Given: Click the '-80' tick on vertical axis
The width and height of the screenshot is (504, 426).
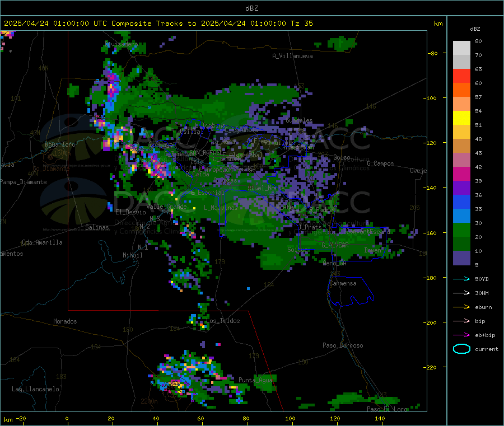Looking at the screenshot, I should point(432,53).
